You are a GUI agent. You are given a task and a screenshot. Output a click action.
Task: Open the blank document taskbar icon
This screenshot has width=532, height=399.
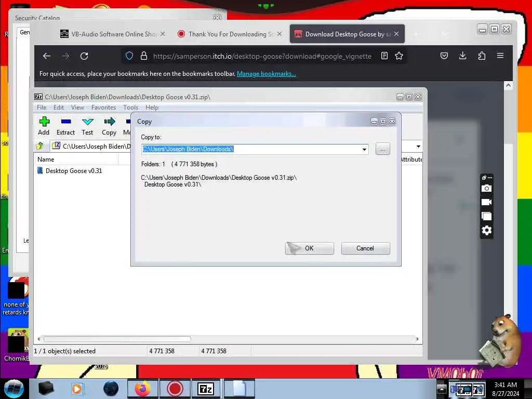239,389
